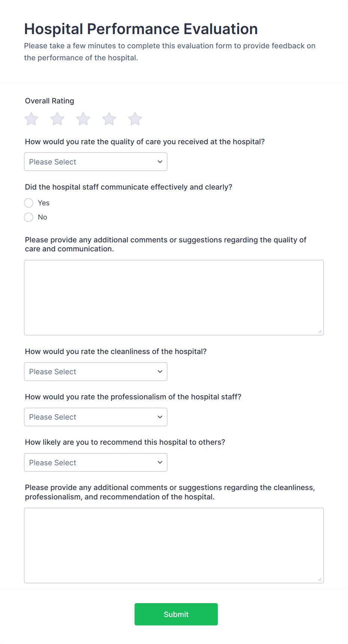Give five stars on Overall Rating

[134, 119]
